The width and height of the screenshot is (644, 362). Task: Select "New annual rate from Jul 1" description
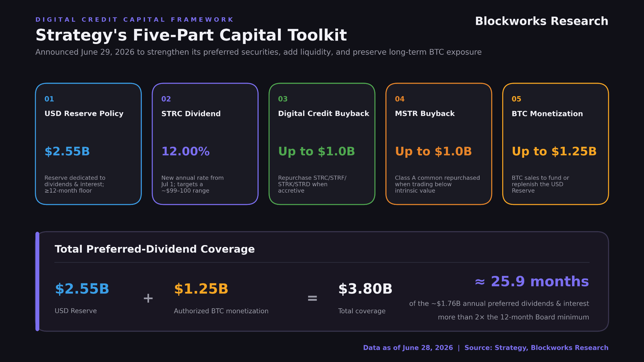(x=192, y=184)
